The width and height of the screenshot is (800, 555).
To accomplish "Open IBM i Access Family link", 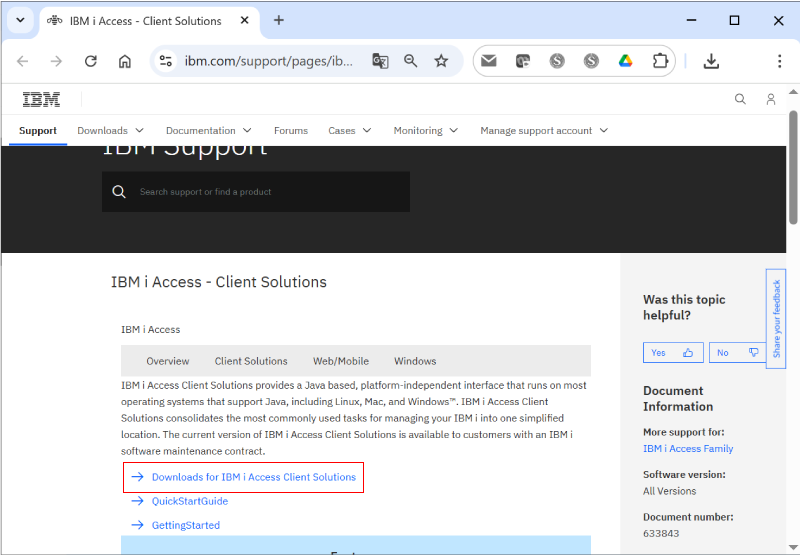I will pos(688,448).
